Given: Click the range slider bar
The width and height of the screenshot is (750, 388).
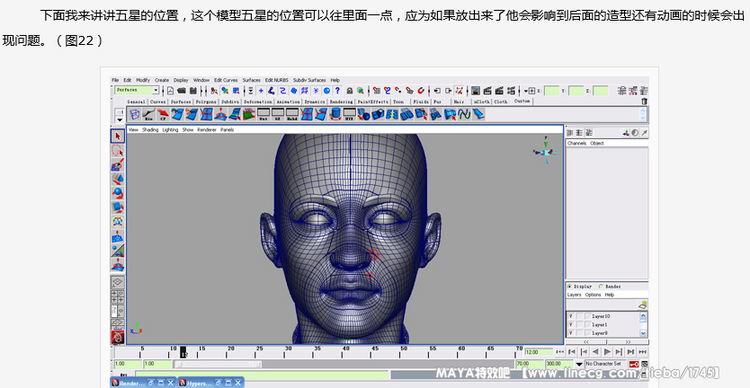Looking at the screenshot, I should [x=219, y=365].
